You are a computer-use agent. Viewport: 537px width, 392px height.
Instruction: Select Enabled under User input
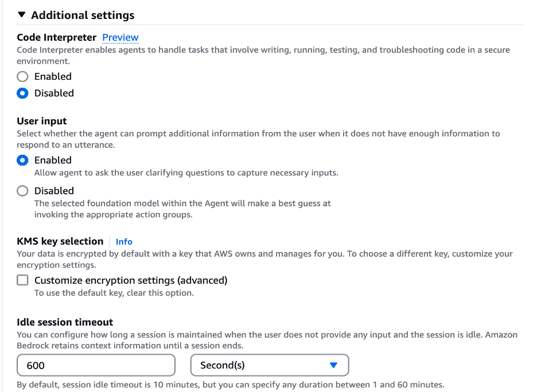pyautogui.click(x=21, y=160)
